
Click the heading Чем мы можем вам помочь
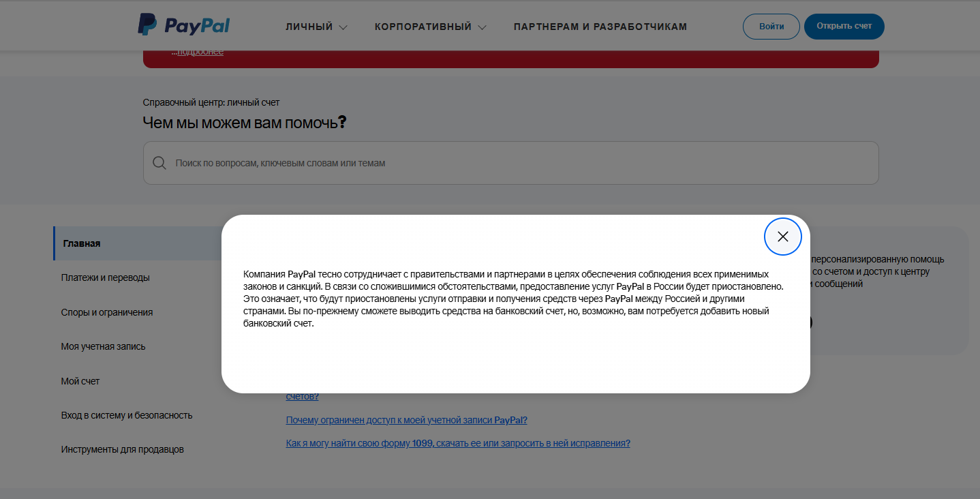[245, 123]
